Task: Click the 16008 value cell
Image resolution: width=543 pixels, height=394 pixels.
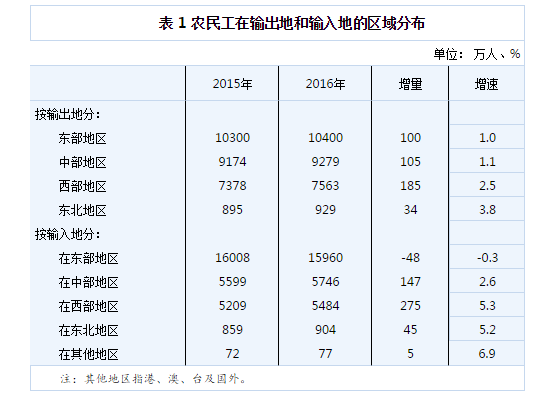Action: tap(232, 258)
